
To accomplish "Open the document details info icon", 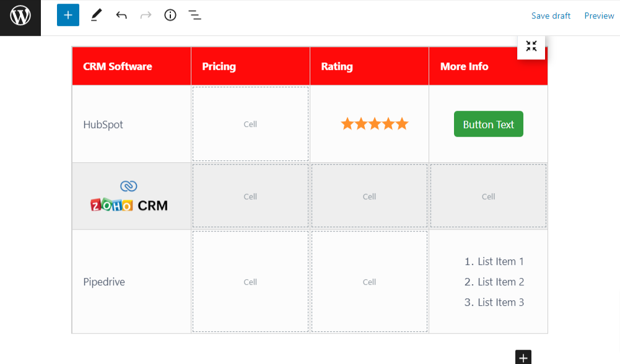I will point(170,15).
